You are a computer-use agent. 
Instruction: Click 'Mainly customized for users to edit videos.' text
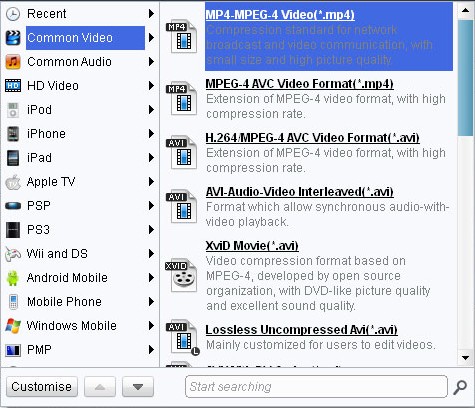[x=321, y=345]
